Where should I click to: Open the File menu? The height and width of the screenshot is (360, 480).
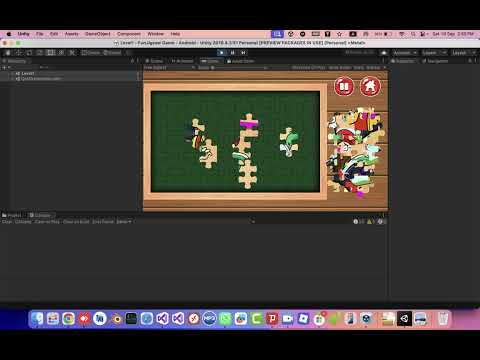[x=40, y=34]
